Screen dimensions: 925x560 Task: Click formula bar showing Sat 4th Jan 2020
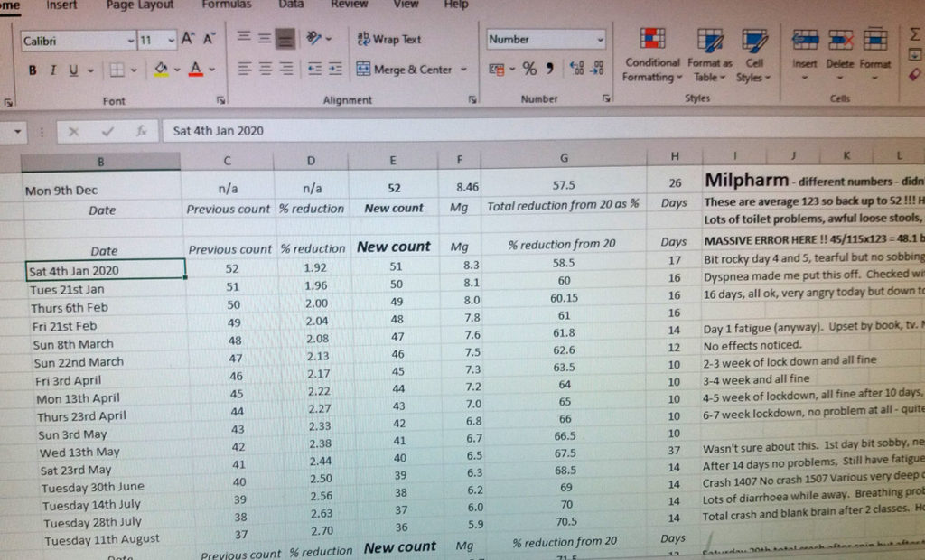[543, 130]
